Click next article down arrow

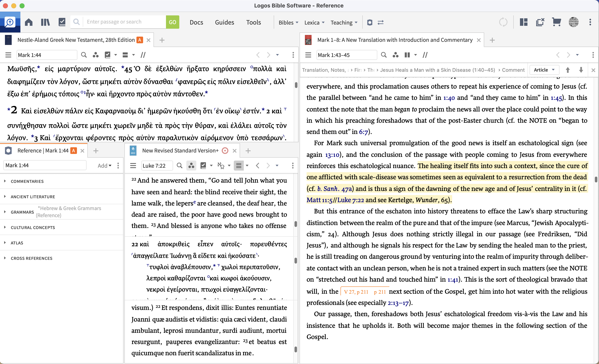click(581, 70)
